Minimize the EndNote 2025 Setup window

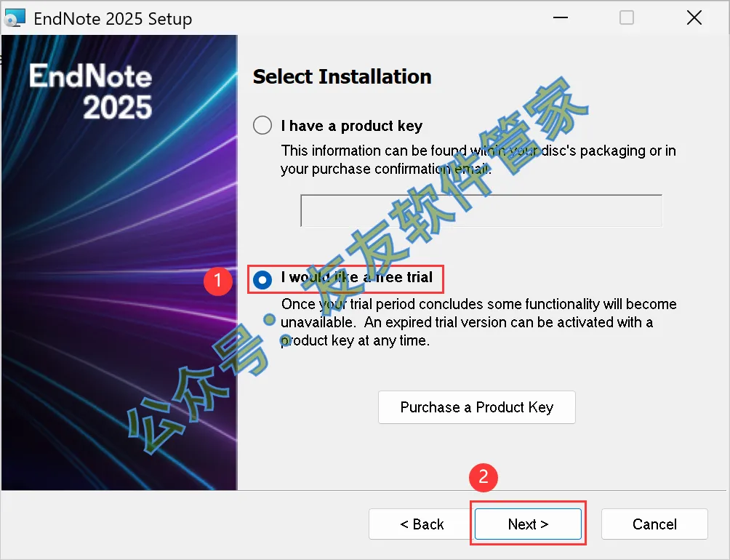559,18
